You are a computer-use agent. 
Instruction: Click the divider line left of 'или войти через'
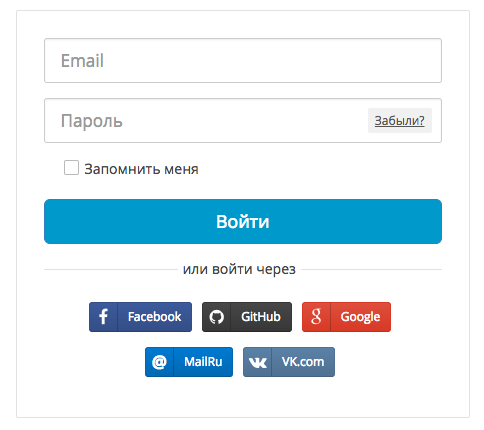(111, 269)
